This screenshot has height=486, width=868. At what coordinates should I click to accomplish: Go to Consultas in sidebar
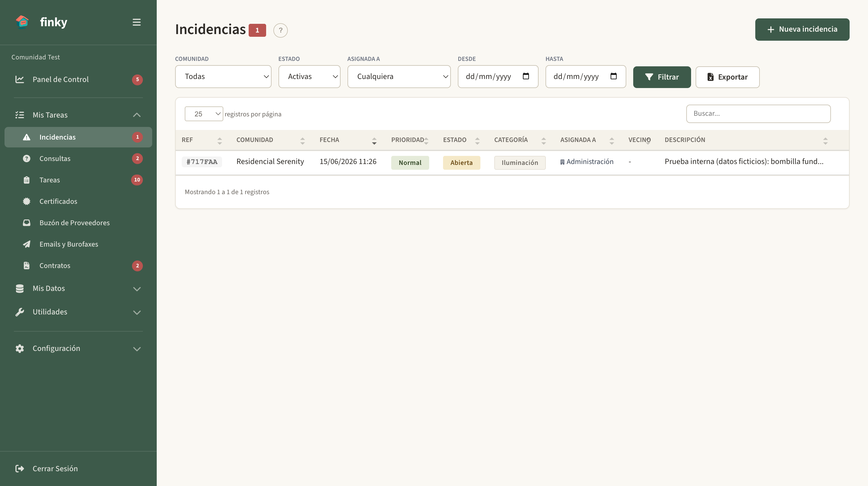click(x=78, y=158)
